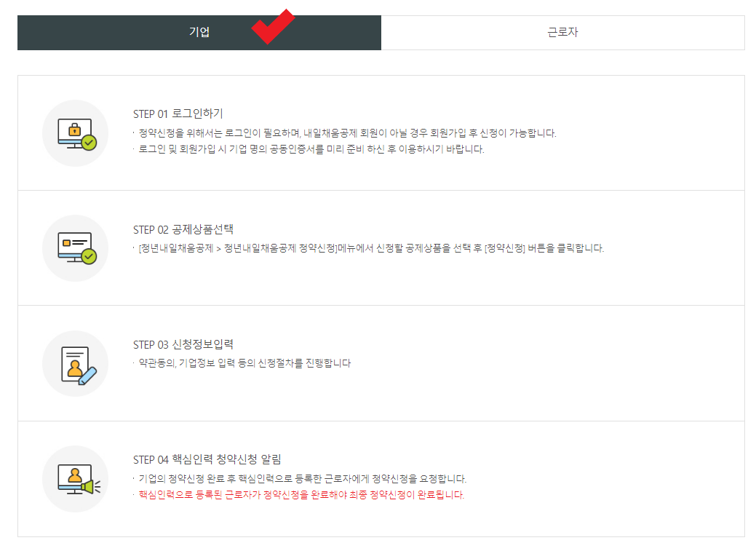Click the line starting 기업의 청약신청 완료 후
This screenshot has height=551, width=756.
(x=302, y=479)
